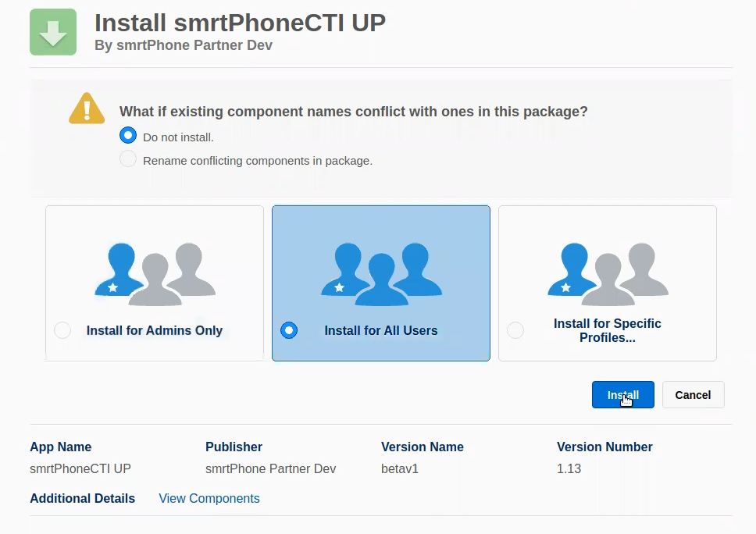Viewport: 756px width, 534px height.
Task: Click the "Install for All Users" label text
Action: [381, 330]
